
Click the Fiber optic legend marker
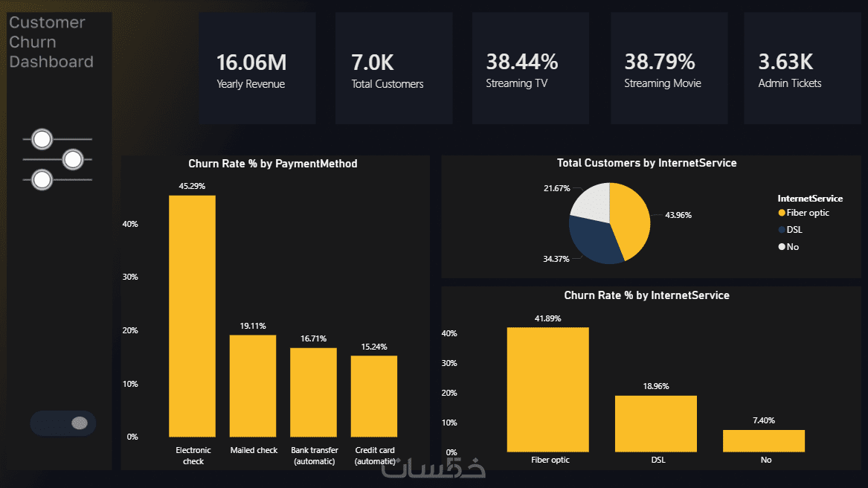click(782, 213)
